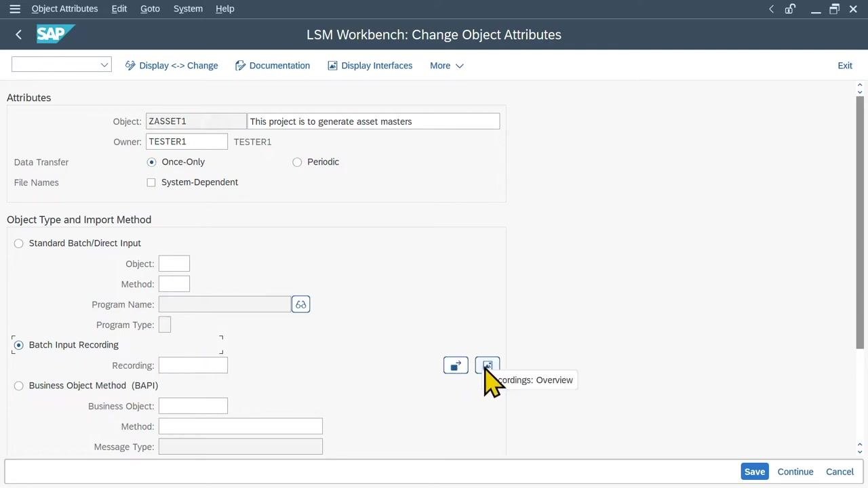
Task: Expand the More dropdown in the toolbar
Action: 446,66
